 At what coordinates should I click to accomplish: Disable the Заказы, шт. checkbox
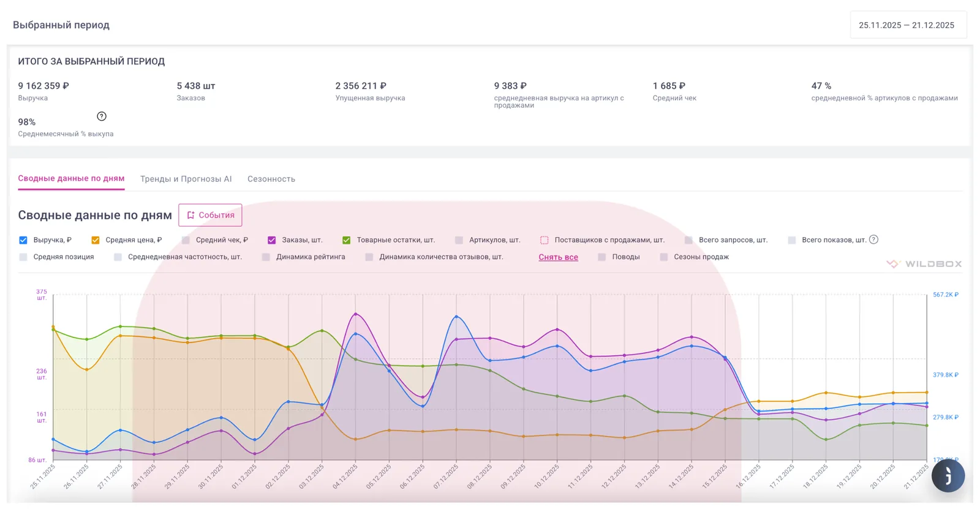(272, 240)
